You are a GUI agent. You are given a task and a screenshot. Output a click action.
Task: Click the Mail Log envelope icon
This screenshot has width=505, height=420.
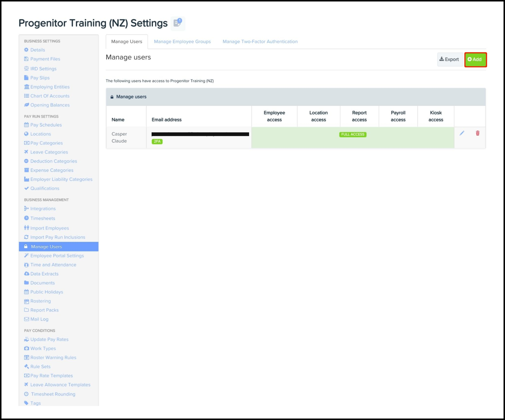pos(26,319)
